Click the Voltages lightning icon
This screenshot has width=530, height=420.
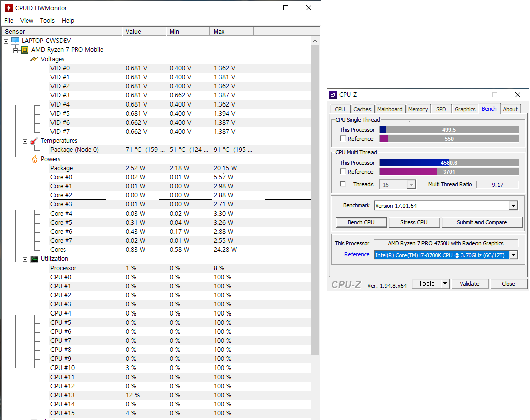(34, 59)
